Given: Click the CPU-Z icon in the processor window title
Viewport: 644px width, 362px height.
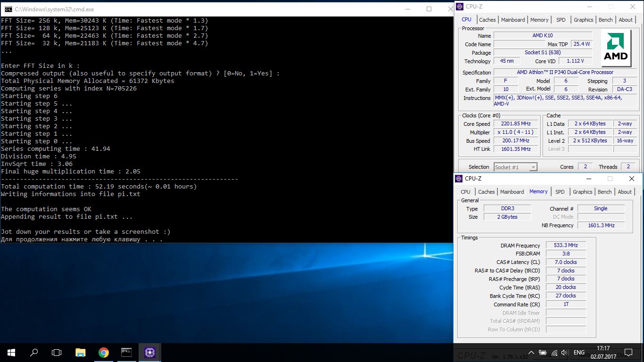Looking at the screenshot, I should coord(460,7).
